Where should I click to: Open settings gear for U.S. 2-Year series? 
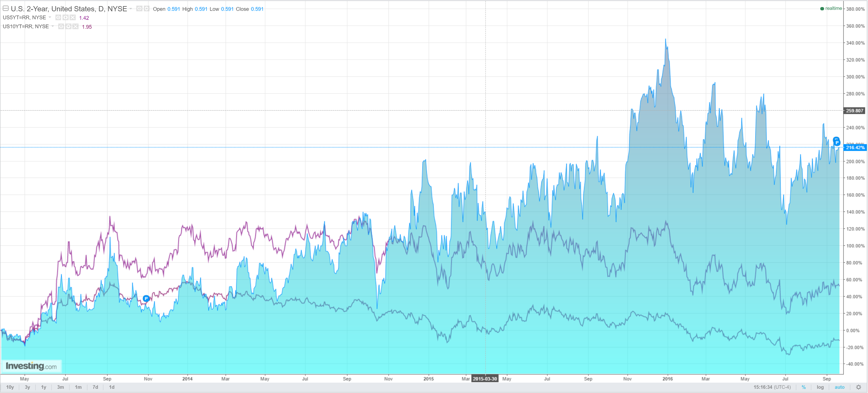147,8
